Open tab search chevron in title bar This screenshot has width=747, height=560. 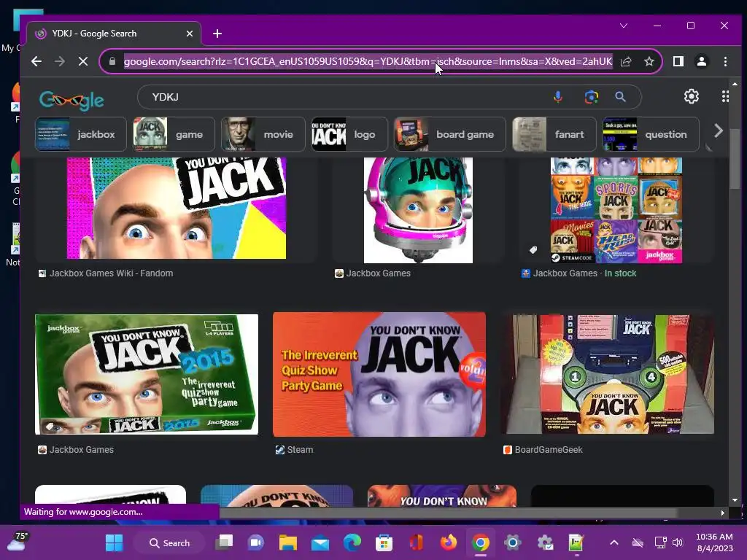coord(624,26)
